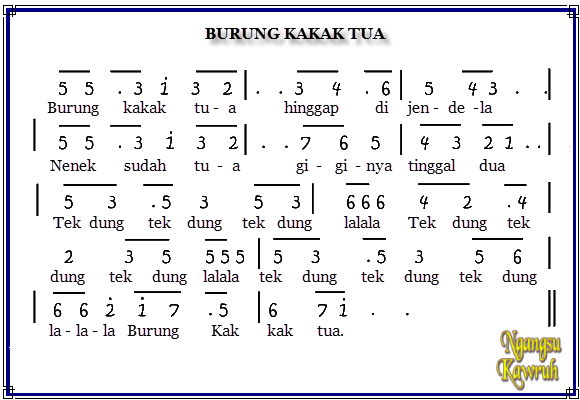Viewport: 580px width, 400px height.
Task: Select the word 'jen- de -la' lyric
Action: click(x=449, y=108)
